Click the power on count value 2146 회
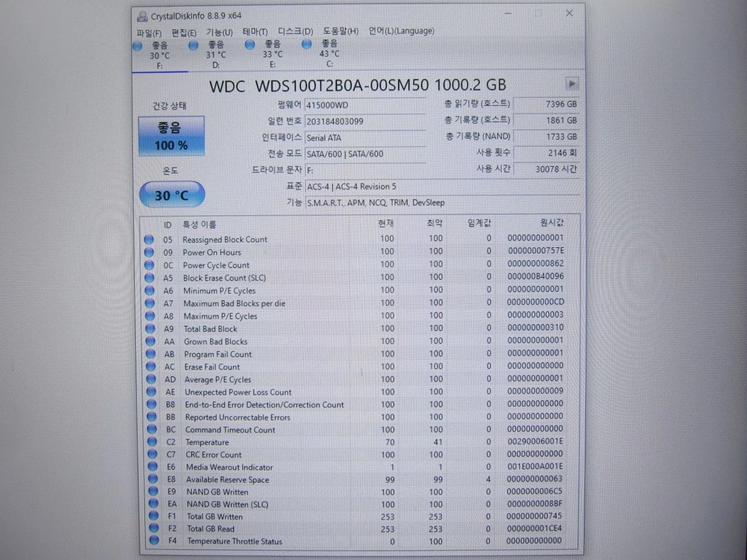The width and height of the screenshot is (747, 560). [546, 152]
